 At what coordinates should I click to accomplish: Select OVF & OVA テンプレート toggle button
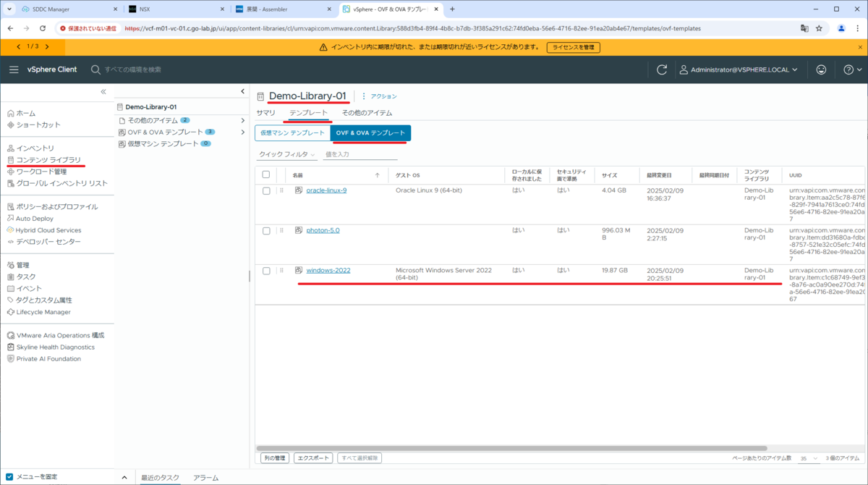click(x=370, y=133)
